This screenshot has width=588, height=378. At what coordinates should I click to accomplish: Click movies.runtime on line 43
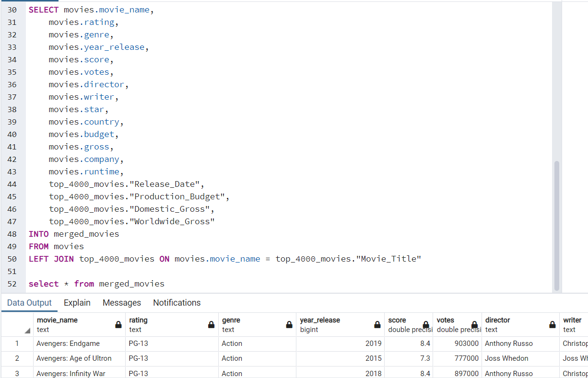pos(84,172)
